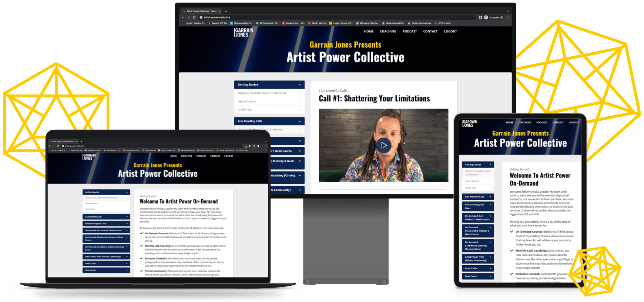Open the Incognito profile badge on the monitor

pos(494,17)
